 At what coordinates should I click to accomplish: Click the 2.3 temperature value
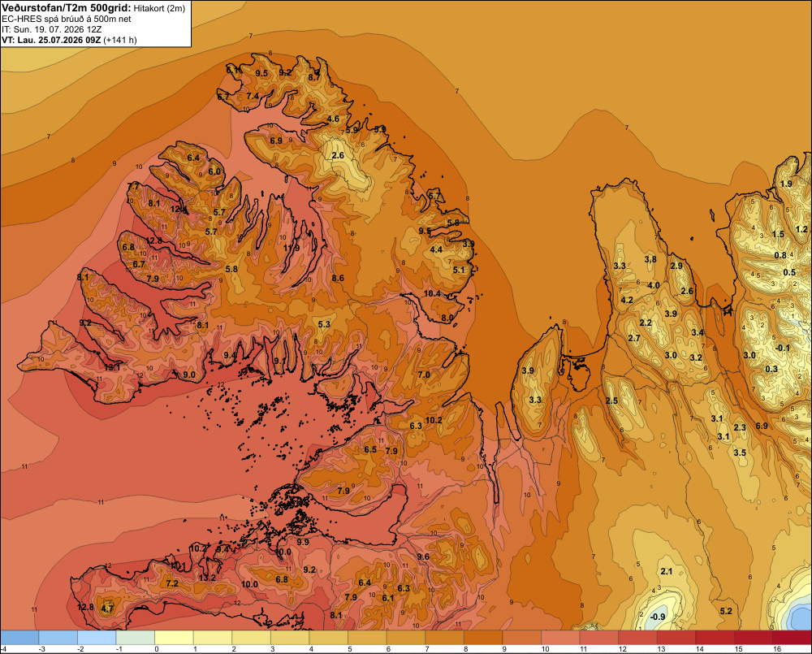pos(740,427)
